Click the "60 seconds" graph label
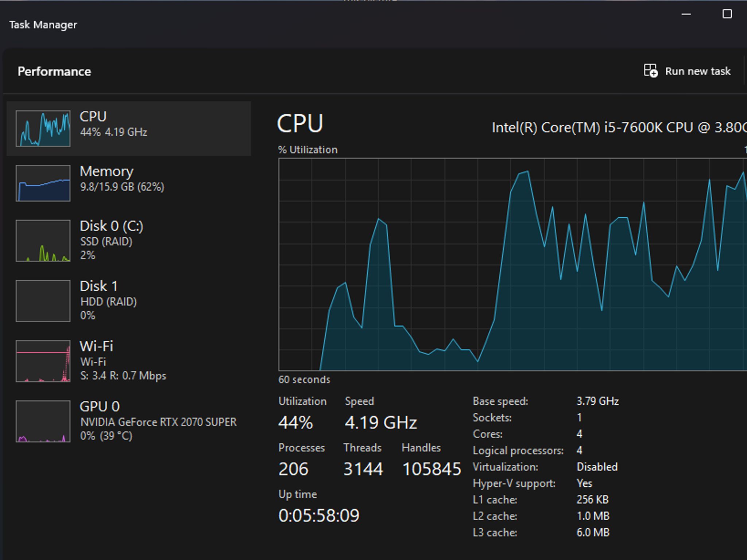The image size is (747, 560). pyautogui.click(x=304, y=380)
